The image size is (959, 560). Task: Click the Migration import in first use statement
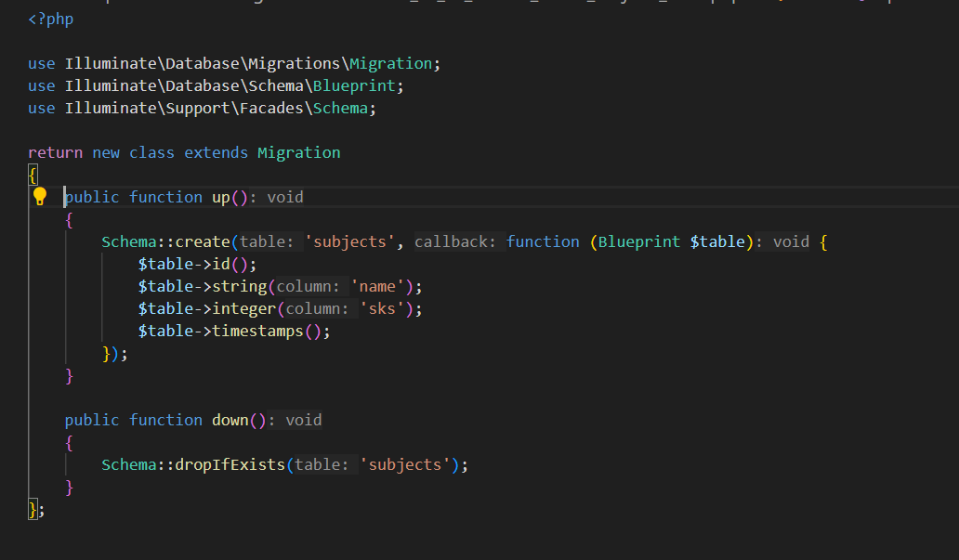coord(390,63)
